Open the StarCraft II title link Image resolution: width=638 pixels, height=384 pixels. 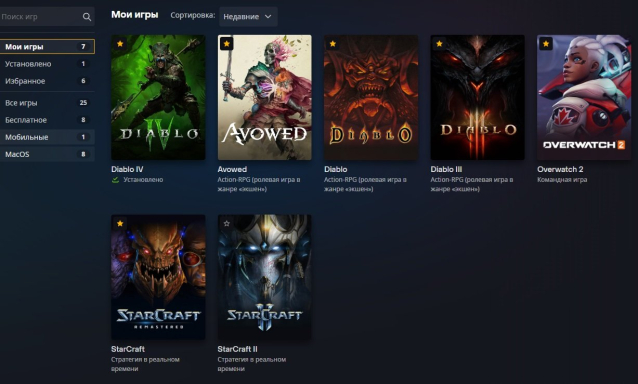click(x=237, y=349)
